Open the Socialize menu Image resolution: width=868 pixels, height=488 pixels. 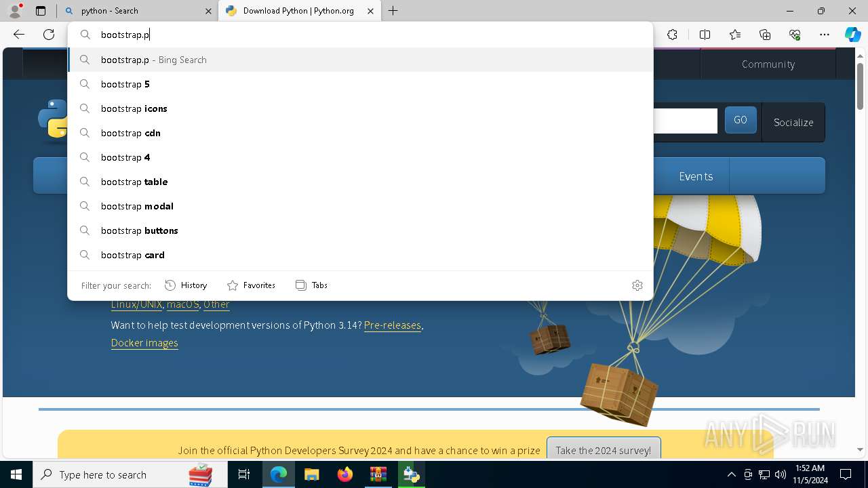pyautogui.click(x=793, y=123)
